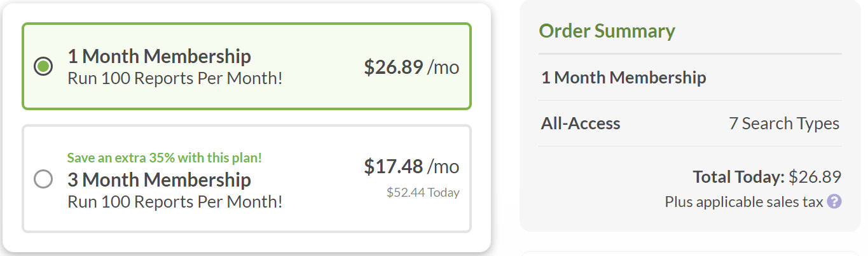Image resolution: width=868 pixels, height=256 pixels.
Task: Click the 3 Month Membership plan title
Action: (x=159, y=180)
